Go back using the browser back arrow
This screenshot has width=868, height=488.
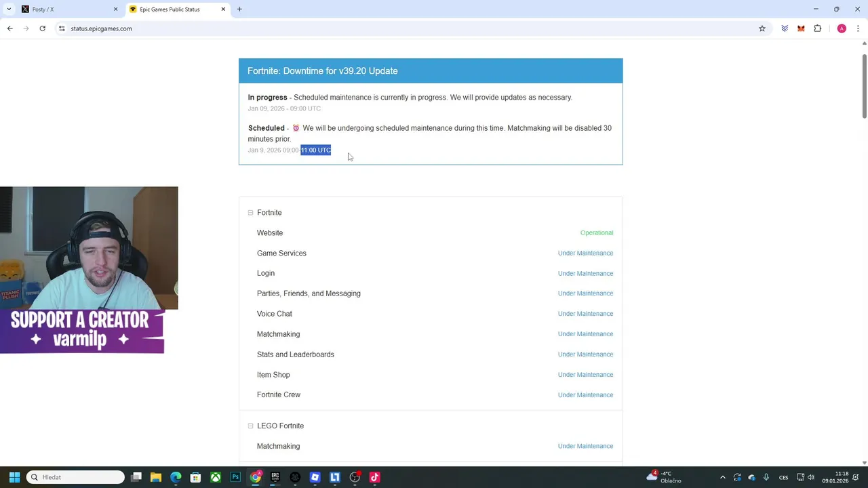click(x=9, y=28)
